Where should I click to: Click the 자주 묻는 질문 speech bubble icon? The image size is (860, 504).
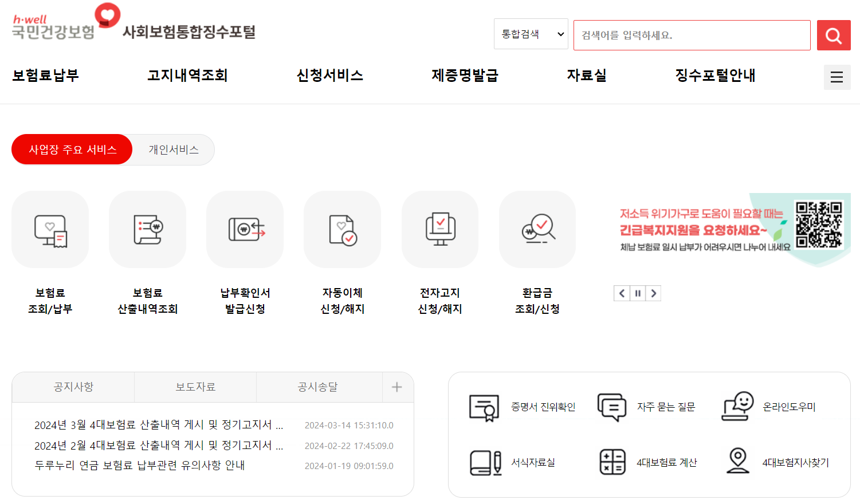[611, 407]
